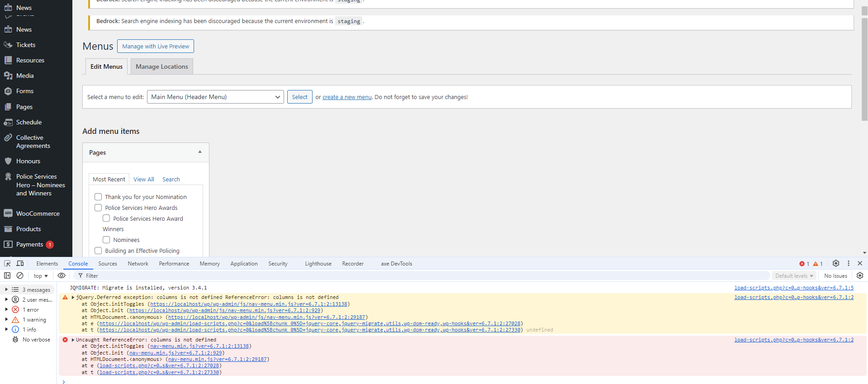Switch to Manage Locations tab
Screen dimensions: 868x384
[162, 66]
